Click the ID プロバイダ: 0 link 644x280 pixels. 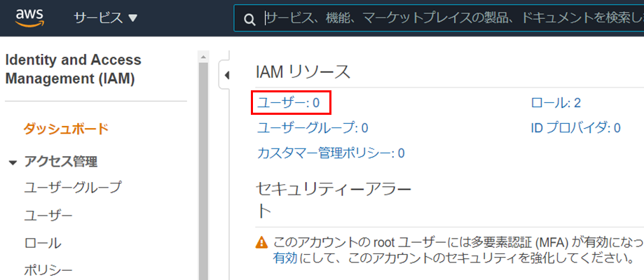coord(575,128)
